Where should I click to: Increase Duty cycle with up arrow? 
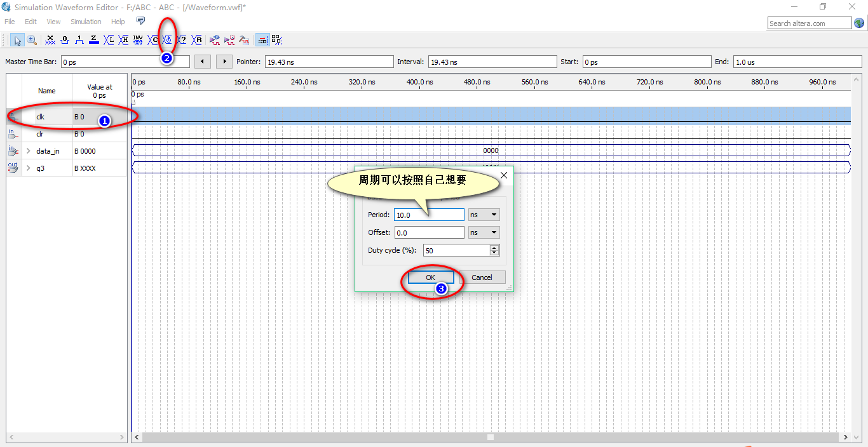494,248
